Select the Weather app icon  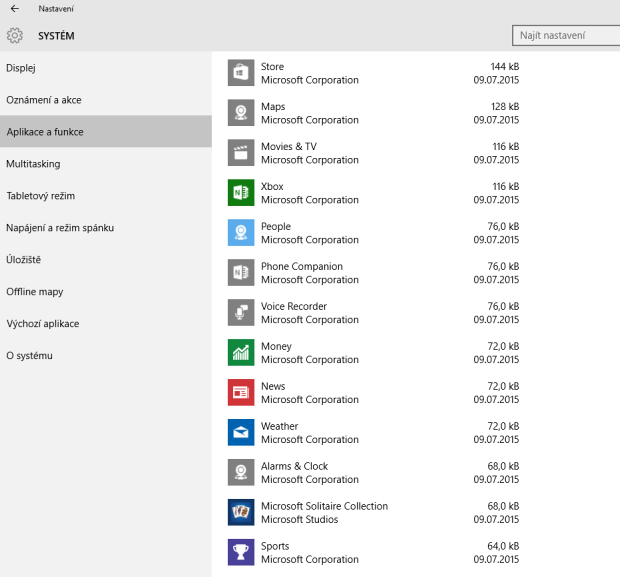tap(241, 432)
